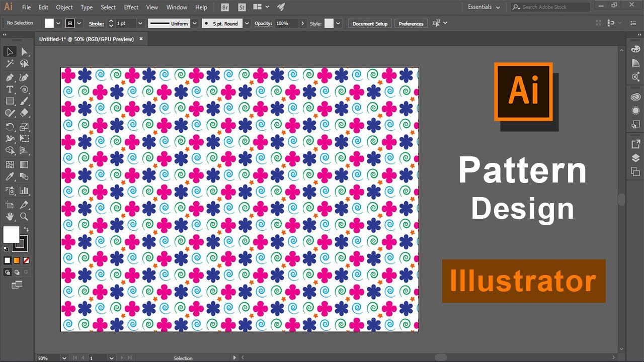Select the Slice tool

(x=24, y=205)
